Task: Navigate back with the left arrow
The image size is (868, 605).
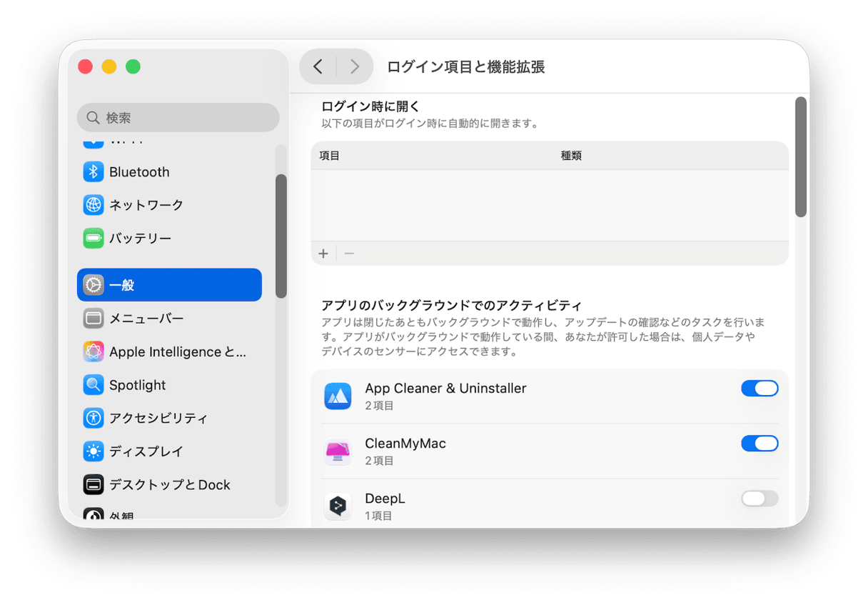Action: click(318, 66)
